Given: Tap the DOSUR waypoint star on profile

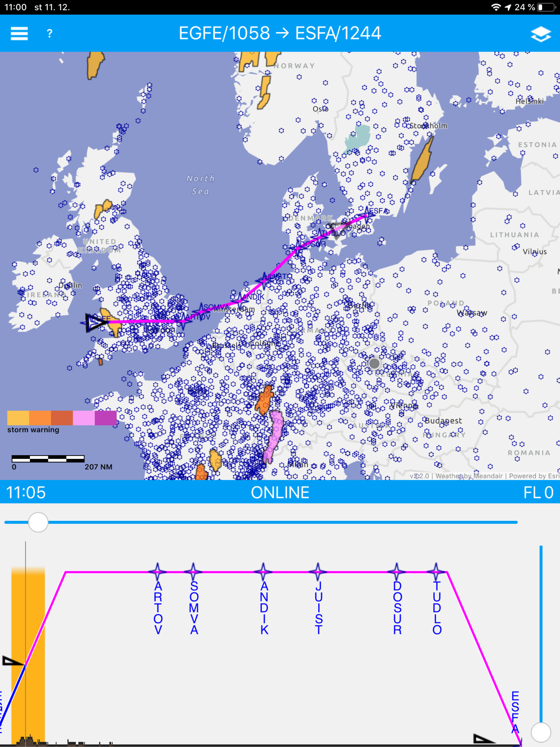Looking at the screenshot, I should pos(397,572).
